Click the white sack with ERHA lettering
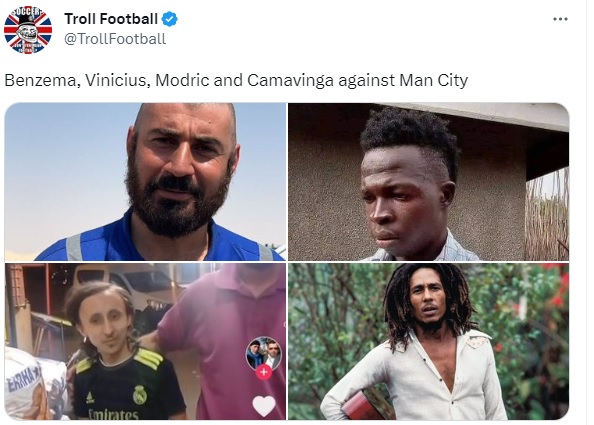Image resolution: width=594 pixels, height=425 pixels. [x=28, y=384]
